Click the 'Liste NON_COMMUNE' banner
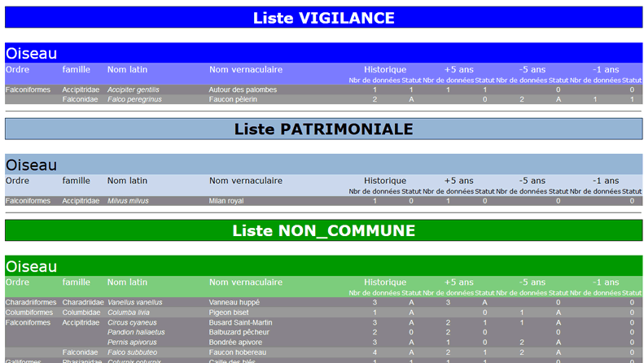Viewport: 644px width, 363px height. coord(324,230)
